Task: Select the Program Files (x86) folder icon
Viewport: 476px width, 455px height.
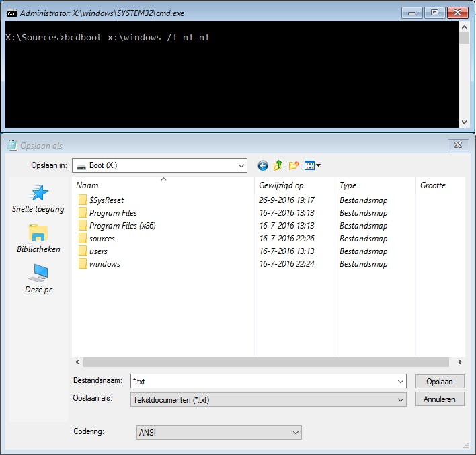Action: pyautogui.click(x=83, y=226)
